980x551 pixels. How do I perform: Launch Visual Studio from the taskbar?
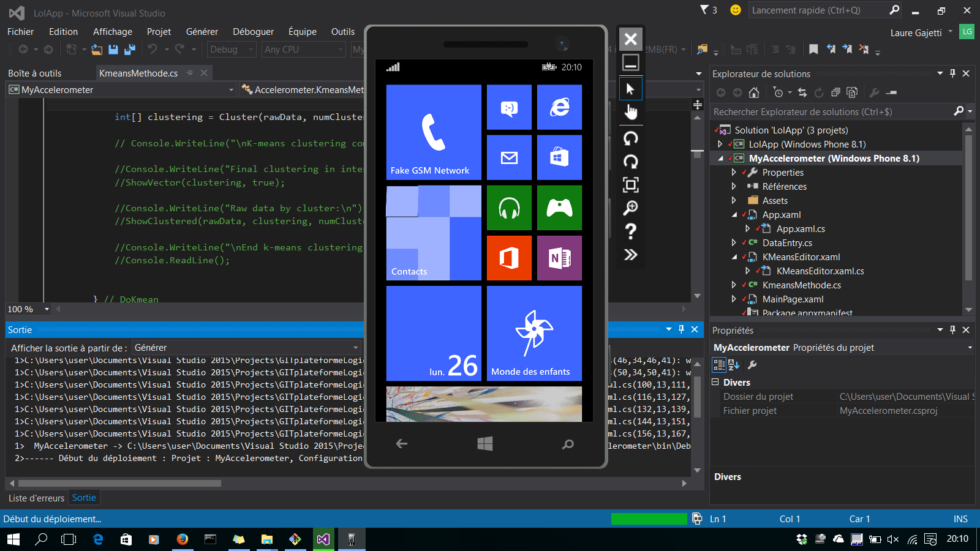323,539
